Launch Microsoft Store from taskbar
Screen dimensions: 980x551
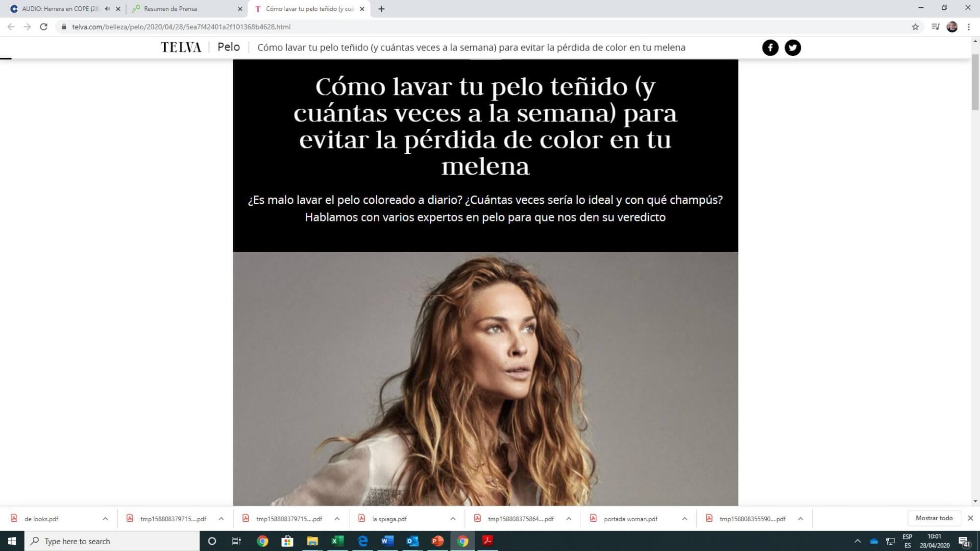click(287, 541)
